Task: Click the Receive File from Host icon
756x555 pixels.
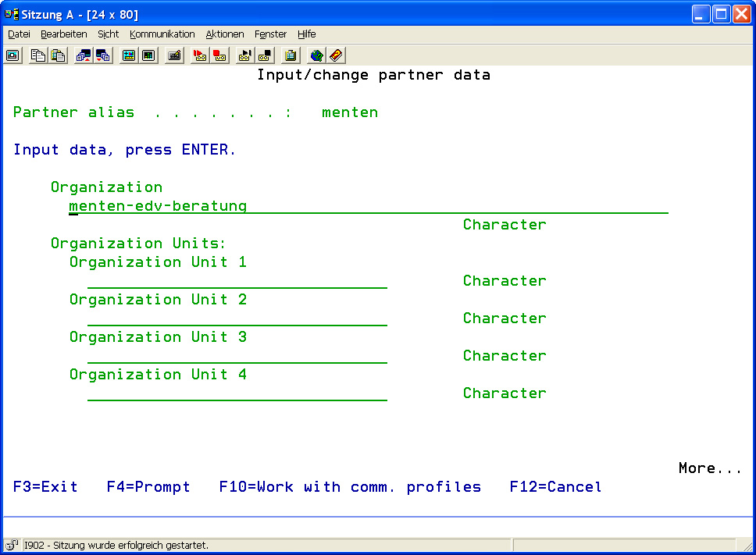Action: tap(103, 55)
